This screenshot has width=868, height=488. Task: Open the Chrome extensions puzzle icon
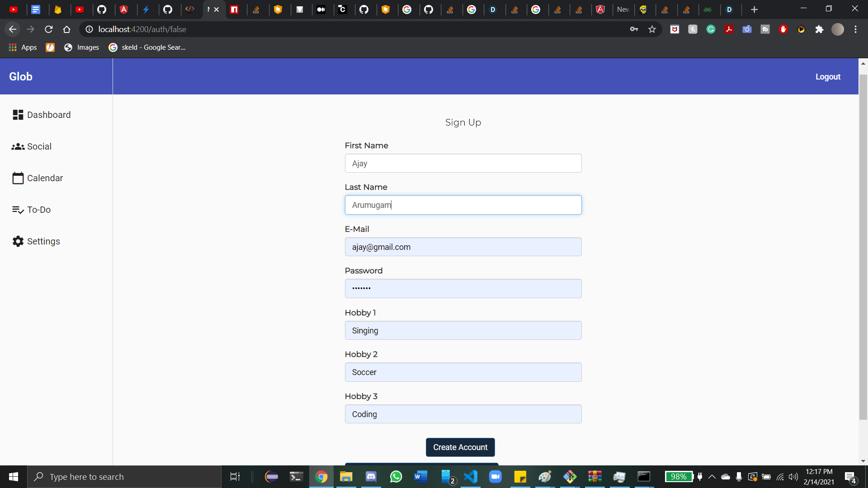(819, 29)
